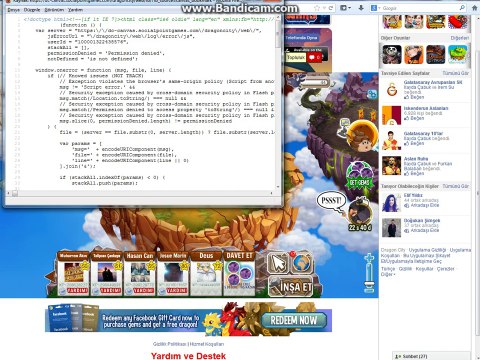Click the monkey quest icon
Screen dimensions: 480x360
point(362,137)
